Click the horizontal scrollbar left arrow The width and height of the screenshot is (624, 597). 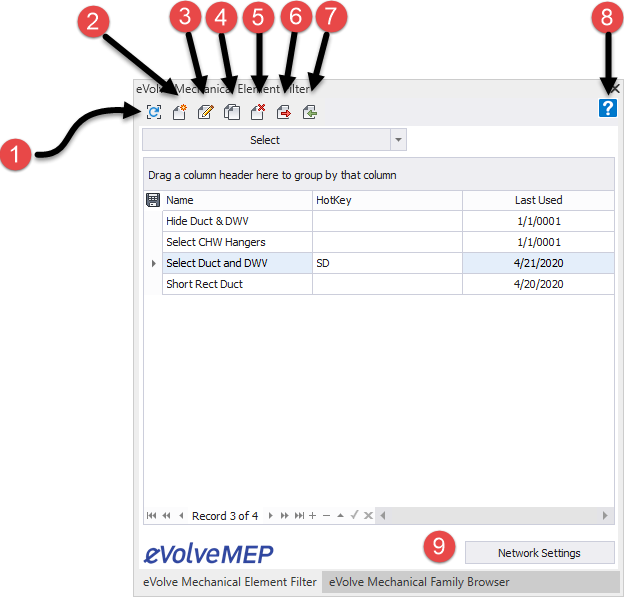383,516
